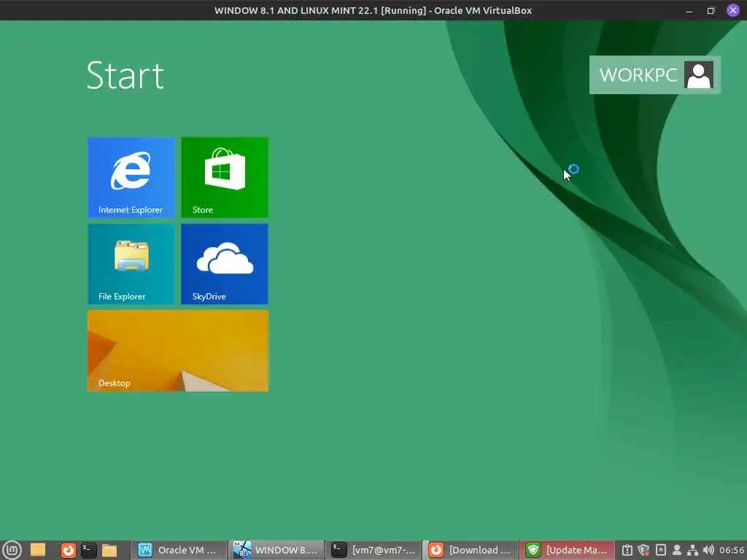Click the update shield tray icon
747x560 pixels.
click(643, 550)
